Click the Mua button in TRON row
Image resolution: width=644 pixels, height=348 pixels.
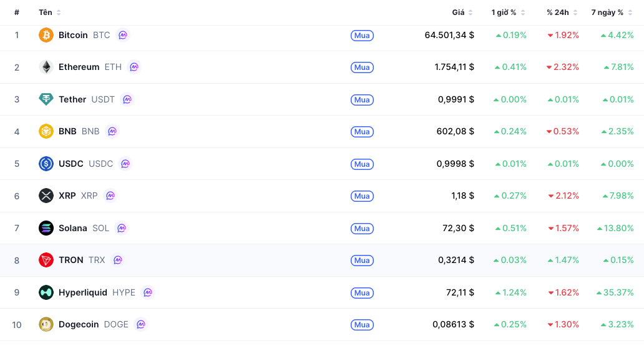pyautogui.click(x=362, y=261)
